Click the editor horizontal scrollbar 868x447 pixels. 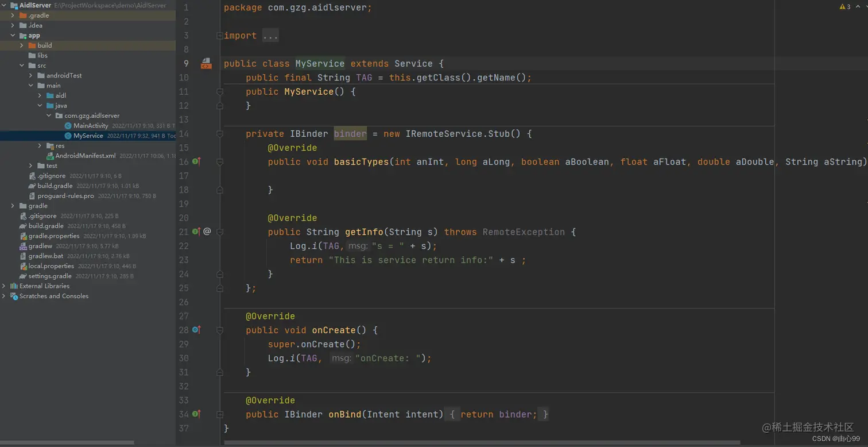click(x=482, y=443)
